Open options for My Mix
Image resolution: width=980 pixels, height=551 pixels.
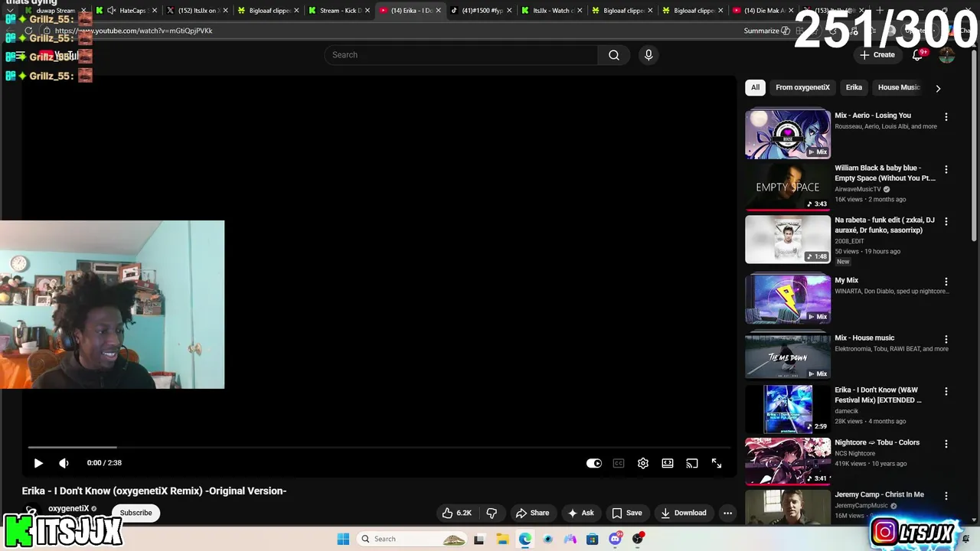946,282
